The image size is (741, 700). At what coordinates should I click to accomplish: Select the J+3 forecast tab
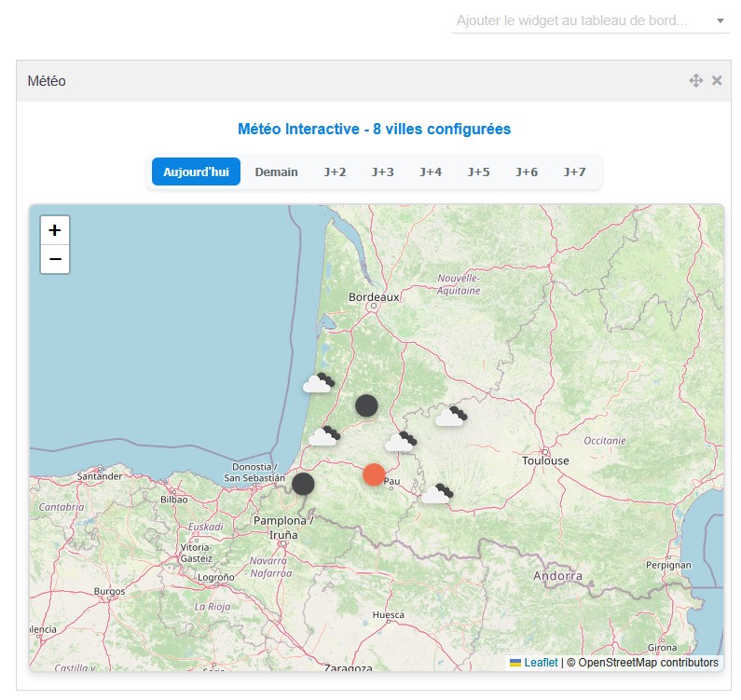(383, 172)
